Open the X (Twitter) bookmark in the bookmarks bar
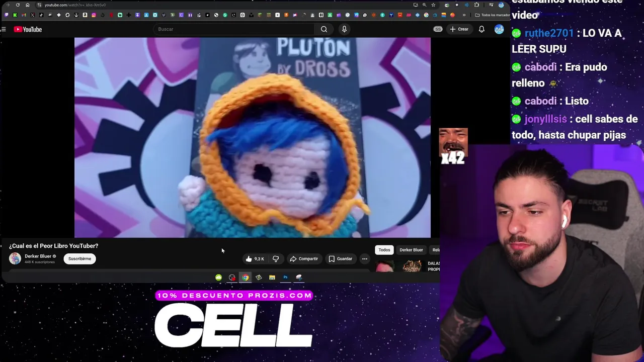The image size is (644, 362). (33, 15)
